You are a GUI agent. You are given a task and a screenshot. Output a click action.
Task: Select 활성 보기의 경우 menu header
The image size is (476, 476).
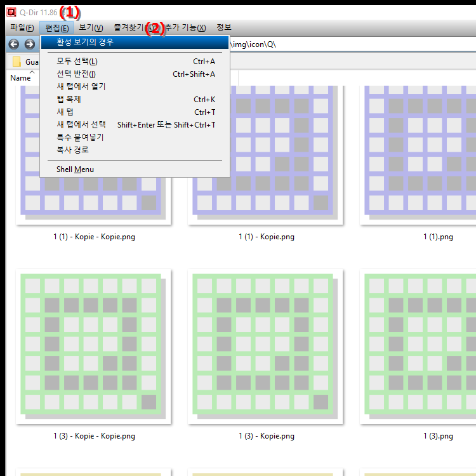click(135, 42)
